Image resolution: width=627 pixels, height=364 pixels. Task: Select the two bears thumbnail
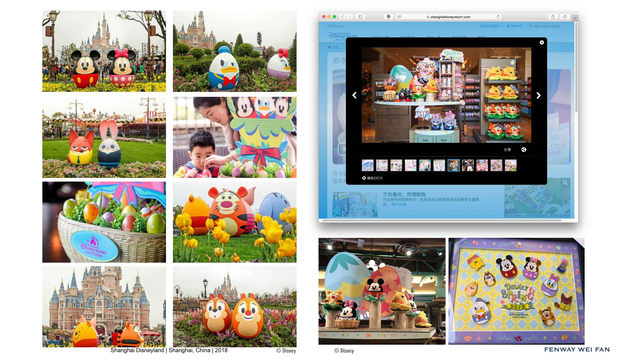511,165
